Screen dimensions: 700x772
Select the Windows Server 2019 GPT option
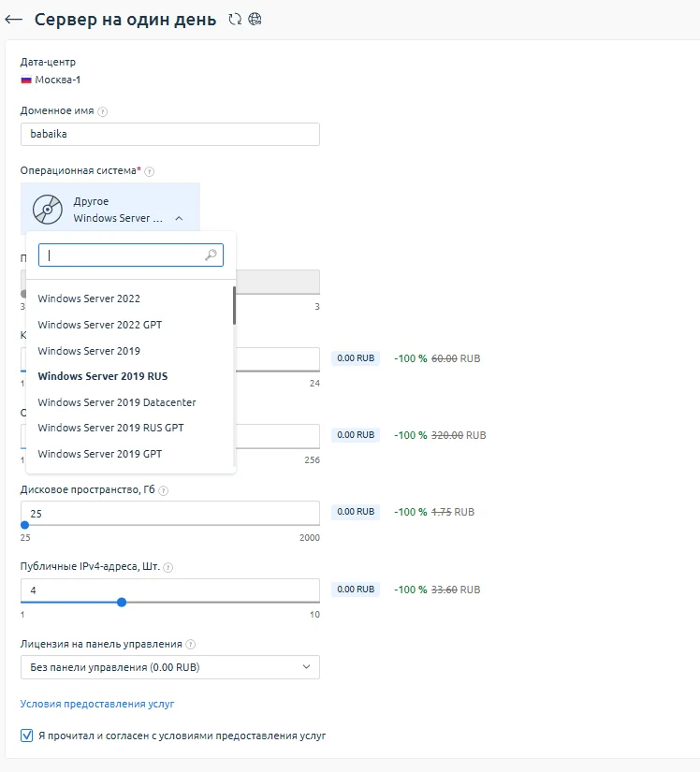point(100,454)
